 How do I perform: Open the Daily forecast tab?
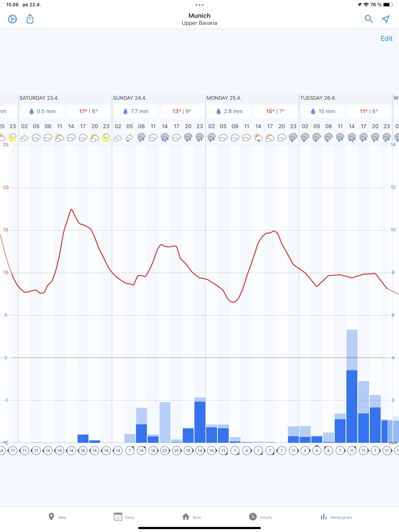point(124,517)
